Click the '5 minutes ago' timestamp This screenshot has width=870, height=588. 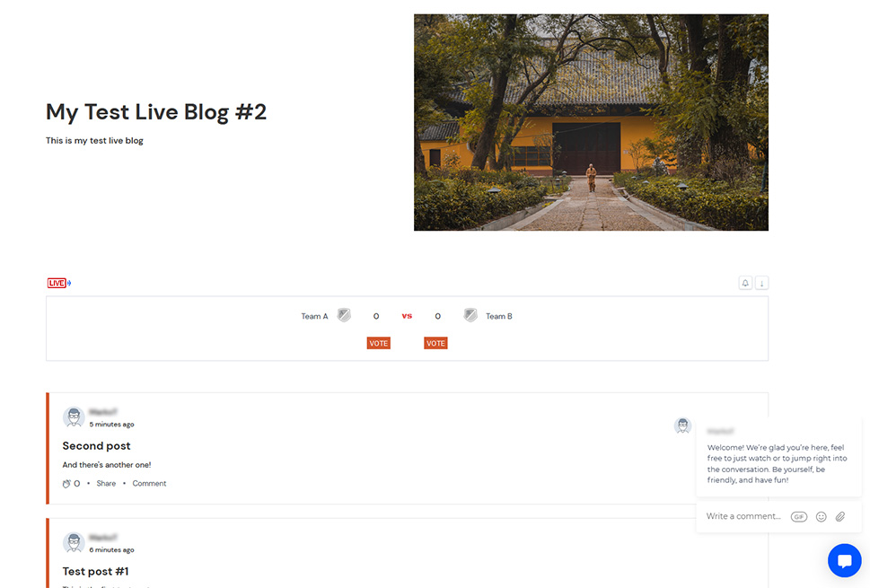[111, 425]
